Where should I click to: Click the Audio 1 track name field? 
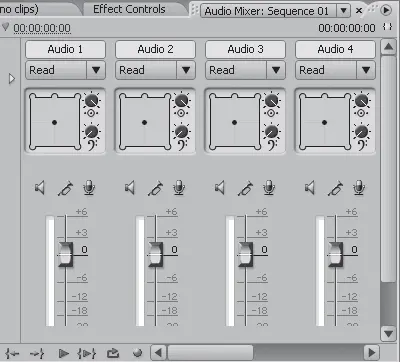tap(65, 49)
